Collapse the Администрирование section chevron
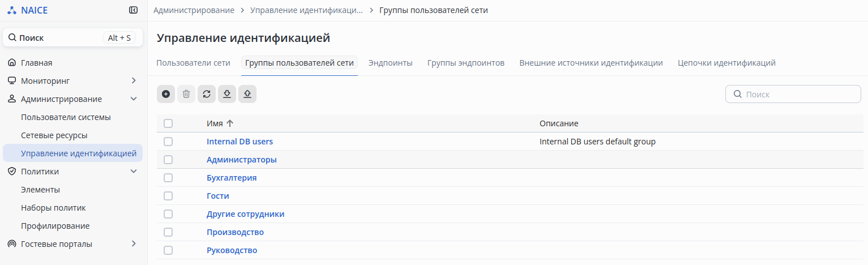The image size is (868, 265). (134, 99)
